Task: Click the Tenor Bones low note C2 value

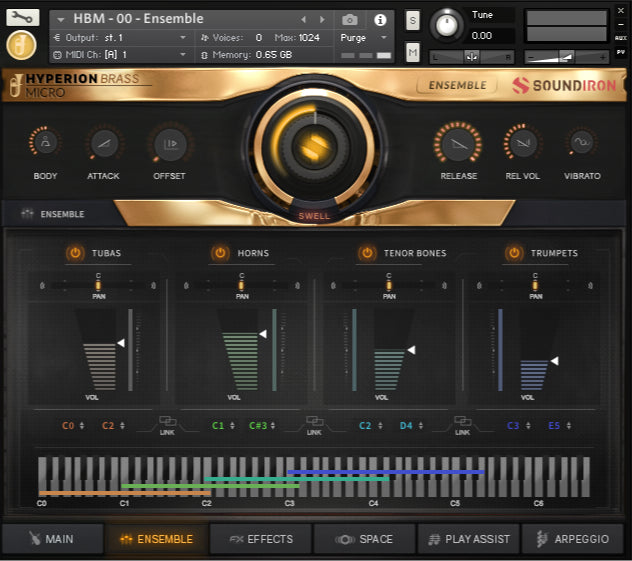Action: pos(366,426)
